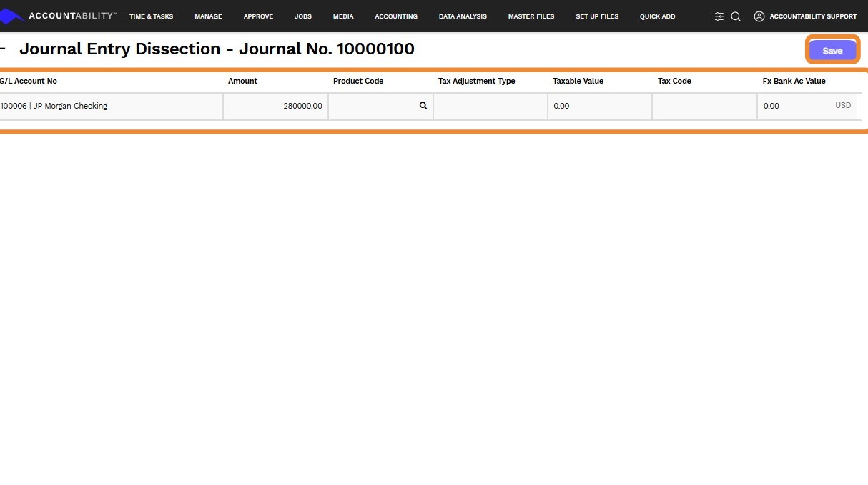Select the G/L account JP Morgan Checking field

pos(111,107)
